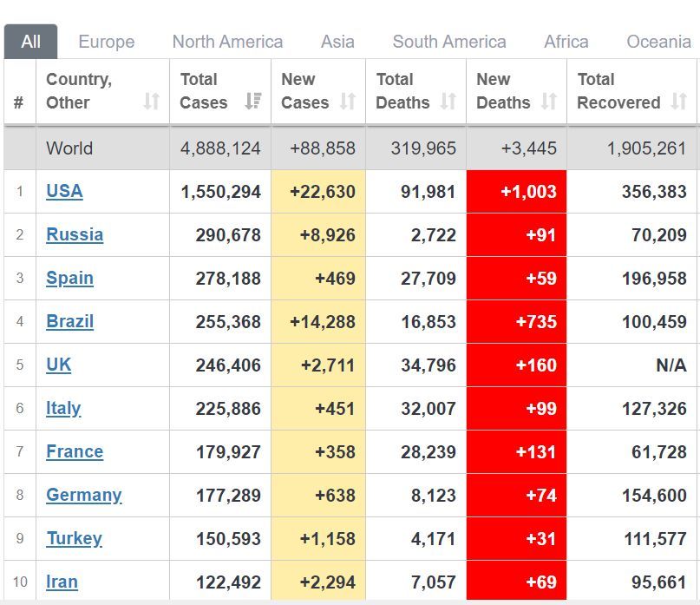Open the Asia tab
Screen dimensions: 700x605
click(337, 42)
